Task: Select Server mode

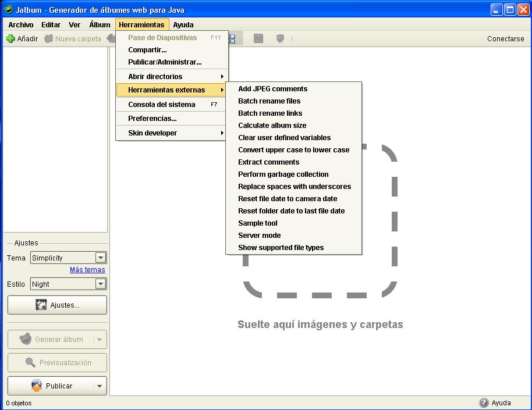Action: tap(293, 236)
